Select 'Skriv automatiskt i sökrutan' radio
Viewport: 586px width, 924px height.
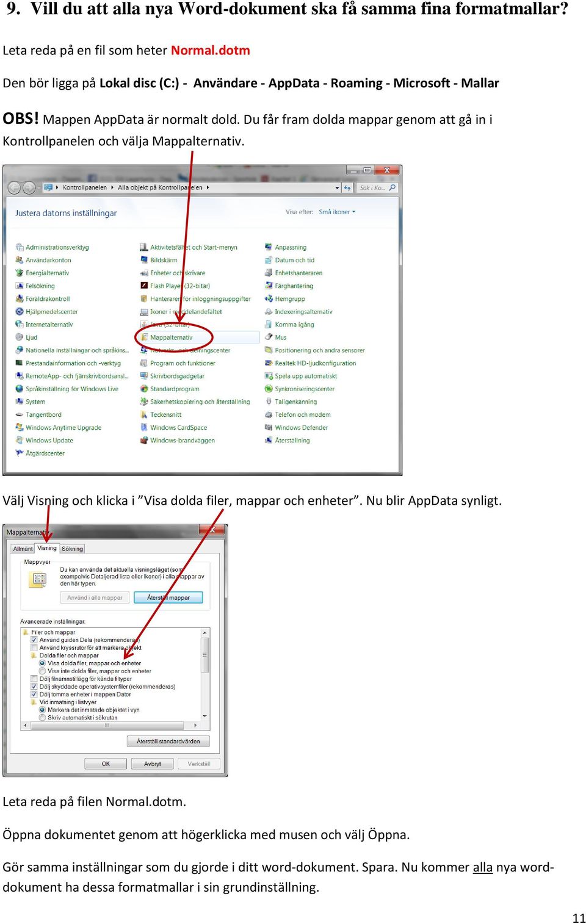pos(42,717)
